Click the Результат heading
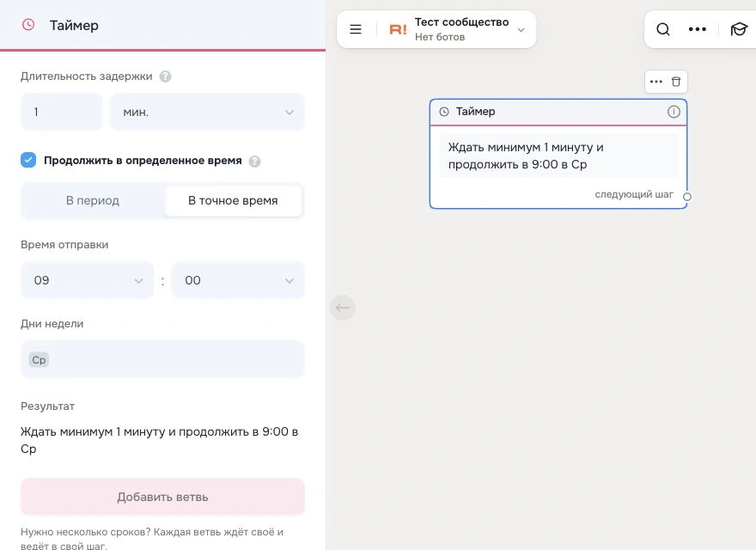 [48, 406]
